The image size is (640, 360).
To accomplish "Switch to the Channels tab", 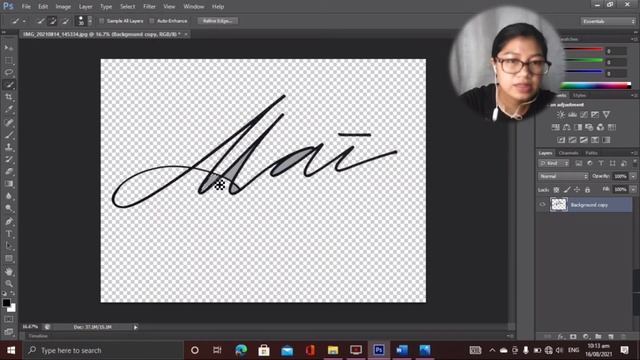I will pos(569,153).
